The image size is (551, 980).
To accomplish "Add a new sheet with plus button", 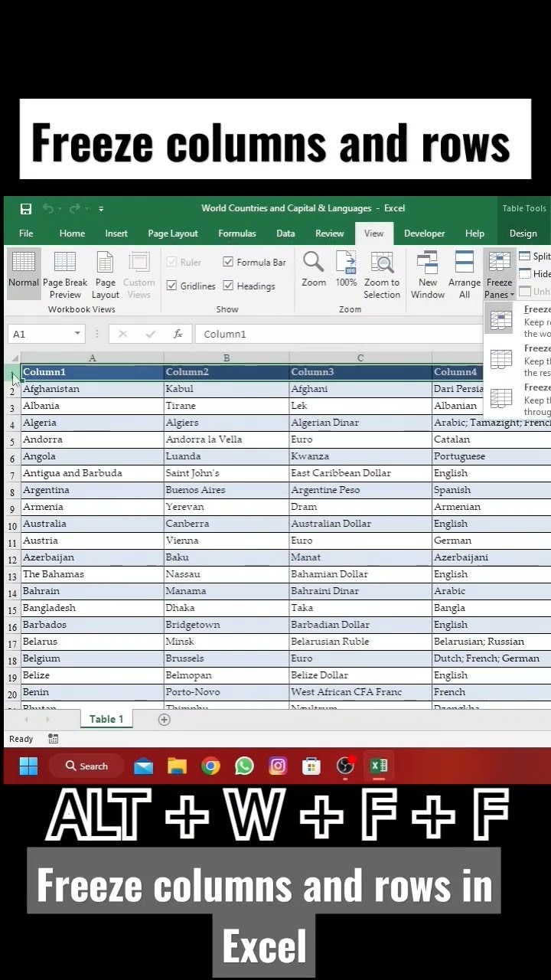I will click(164, 719).
